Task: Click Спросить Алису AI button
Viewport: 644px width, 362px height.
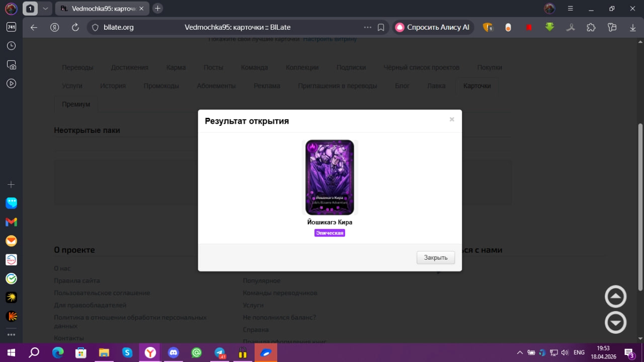Action: 433,27
